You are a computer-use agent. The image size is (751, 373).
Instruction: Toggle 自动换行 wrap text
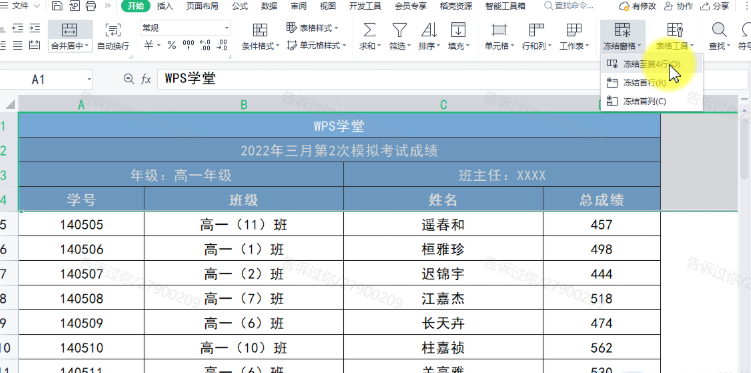[113, 36]
